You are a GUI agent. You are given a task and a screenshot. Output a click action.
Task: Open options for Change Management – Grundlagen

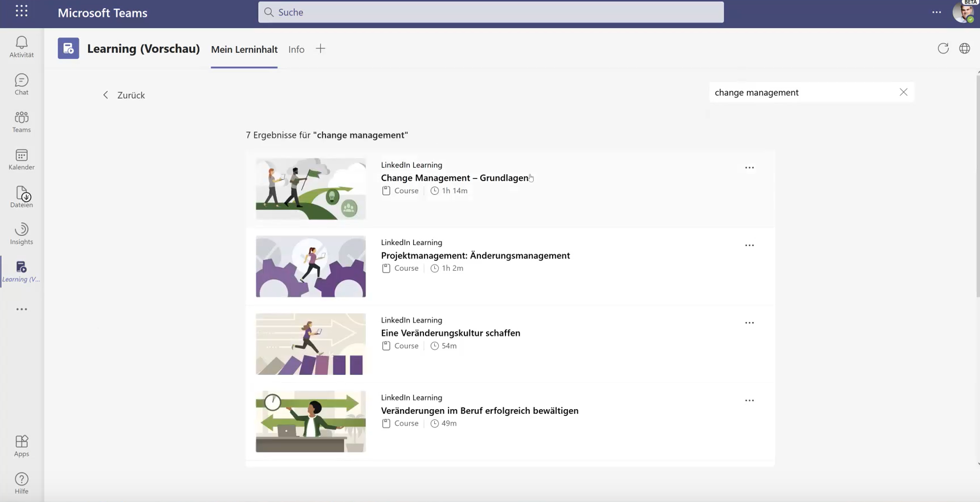click(750, 168)
